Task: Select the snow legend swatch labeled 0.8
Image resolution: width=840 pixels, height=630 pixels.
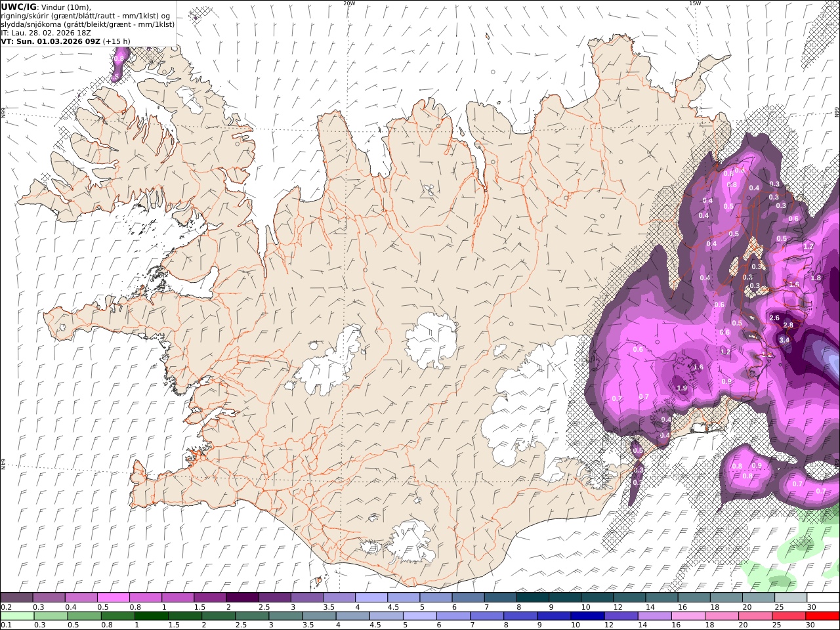Action: pos(145,598)
